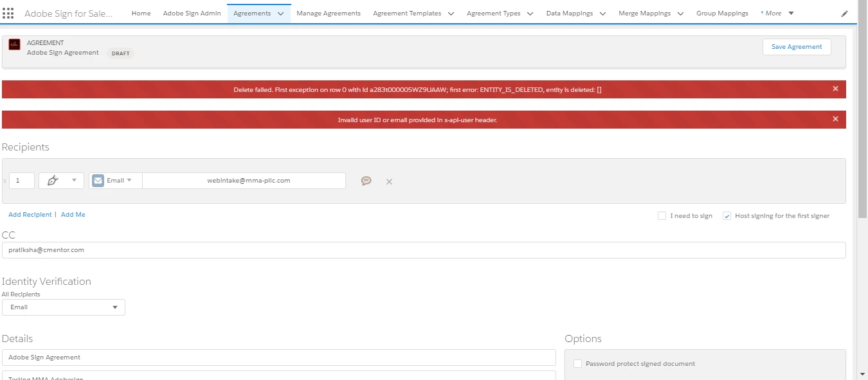Remove recipient webintake@mma-pllc.com with X icon
Screen dimensions: 868x380
coord(389,182)
